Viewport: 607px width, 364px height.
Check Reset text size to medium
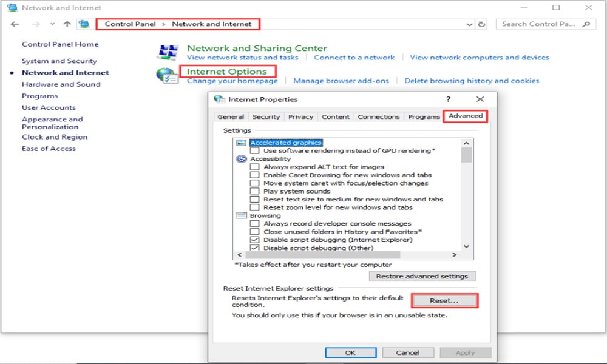(254, 199)
